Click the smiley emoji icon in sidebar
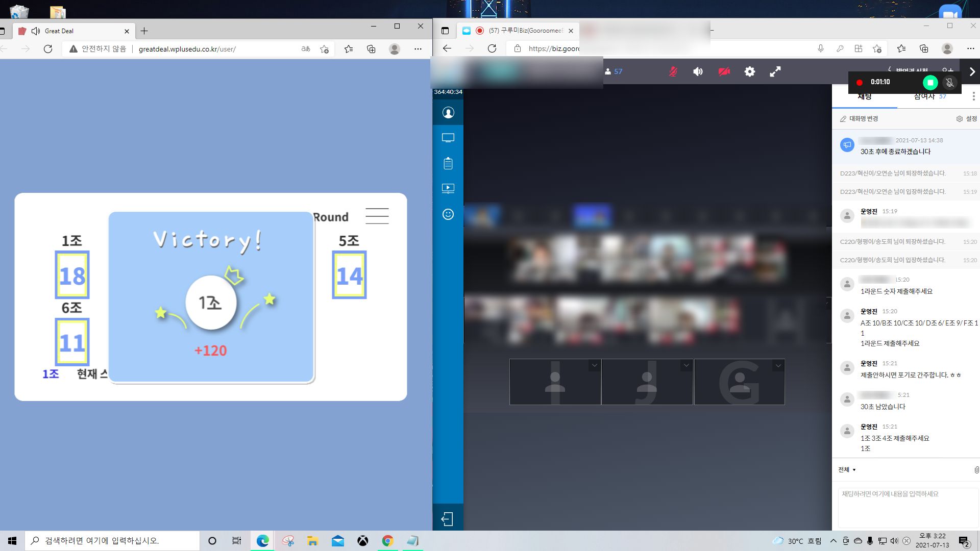 pyautogui.click(x=448, y=214)
